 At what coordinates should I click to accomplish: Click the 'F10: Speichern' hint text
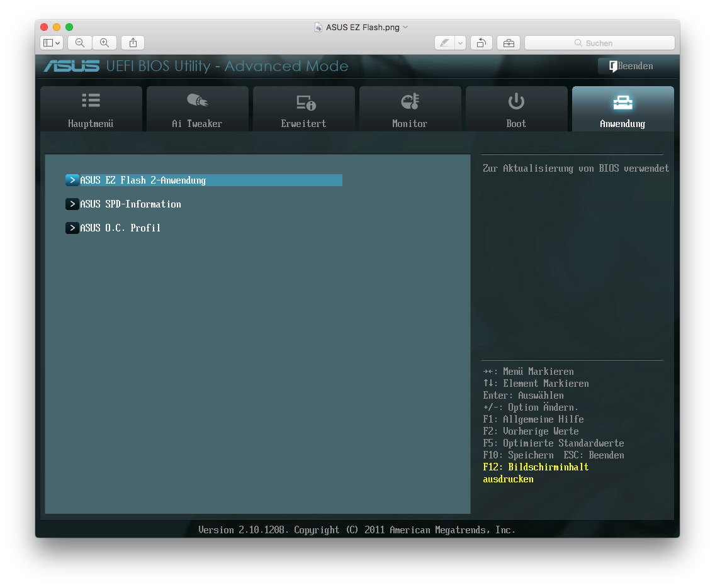519,455
